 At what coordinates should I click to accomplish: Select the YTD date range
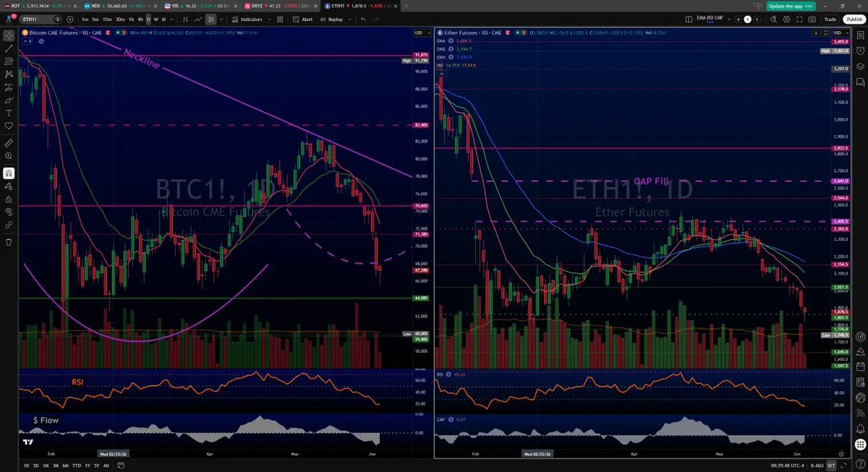point(77,465)
